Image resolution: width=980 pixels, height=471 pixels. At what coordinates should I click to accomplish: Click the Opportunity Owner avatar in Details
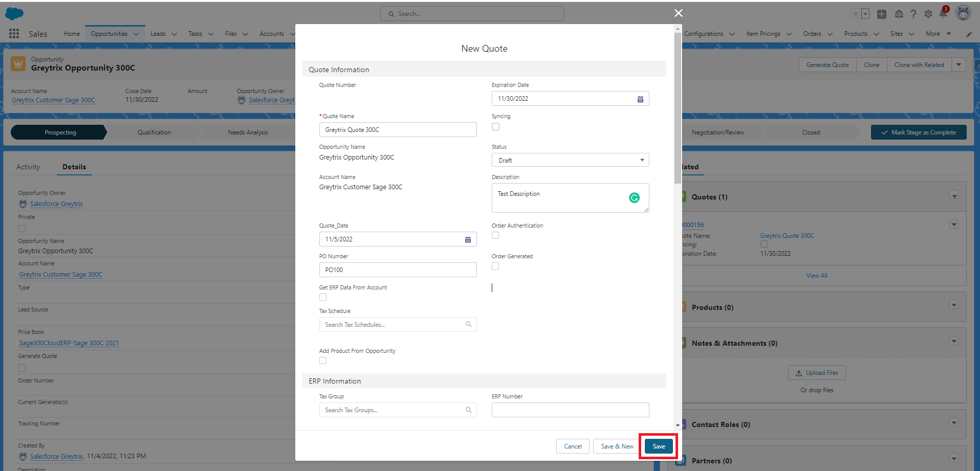[23, 204]
